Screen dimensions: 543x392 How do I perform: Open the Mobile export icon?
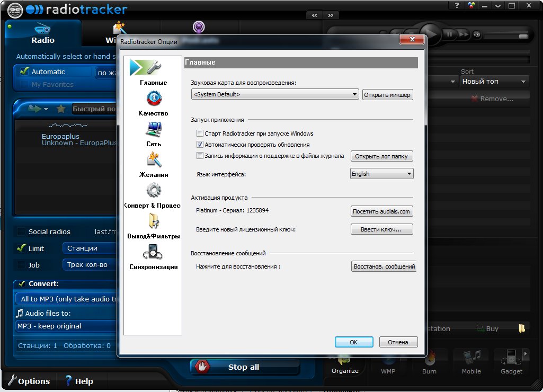pos(471,363)
